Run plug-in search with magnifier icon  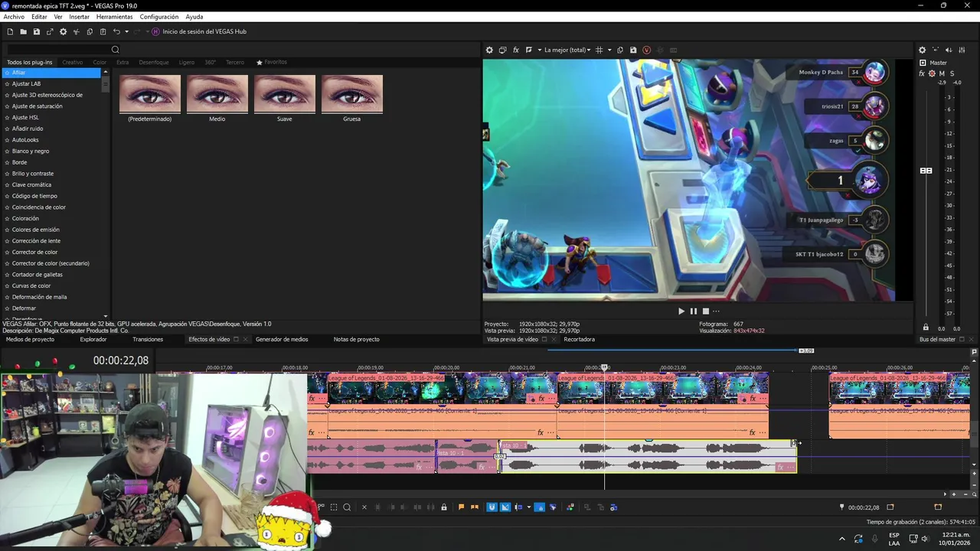(116, 50)
